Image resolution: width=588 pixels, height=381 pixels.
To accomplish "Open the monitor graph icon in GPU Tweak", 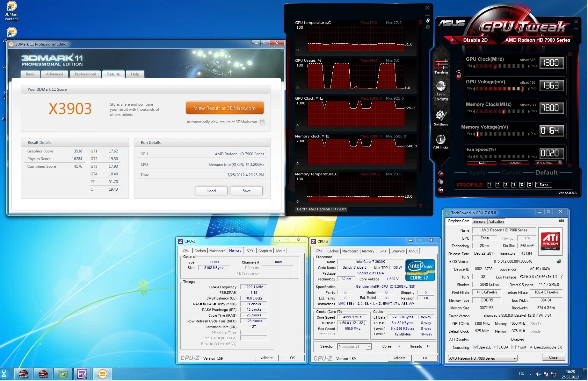I will tap(441, 190).
